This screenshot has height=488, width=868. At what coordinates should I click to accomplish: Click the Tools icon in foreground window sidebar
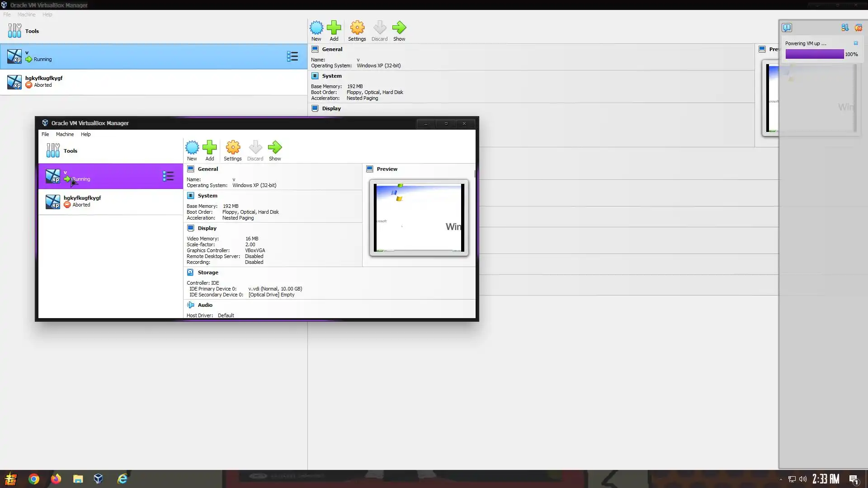tap(53, 150)
